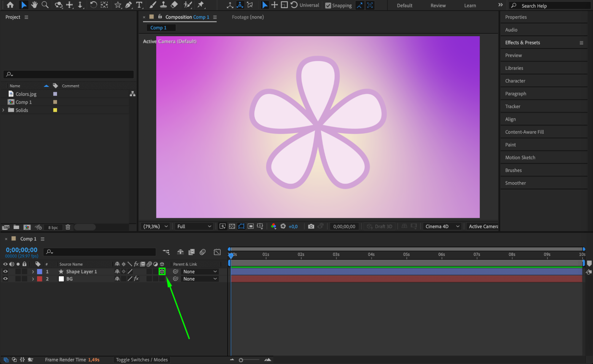Open the Full resolution dropdown
Screen dimensions: 593x364
click(194, 226)
